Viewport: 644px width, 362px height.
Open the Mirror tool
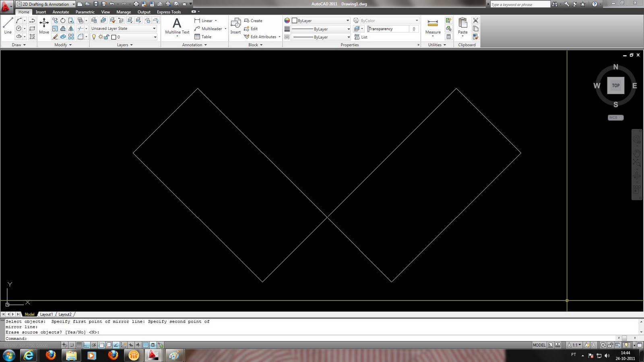coord(71,29)
